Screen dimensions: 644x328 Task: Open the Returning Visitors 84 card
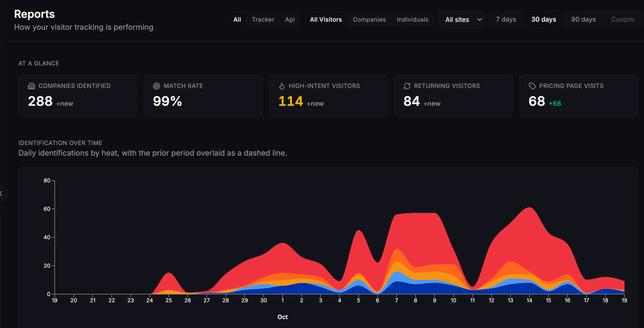453,96
